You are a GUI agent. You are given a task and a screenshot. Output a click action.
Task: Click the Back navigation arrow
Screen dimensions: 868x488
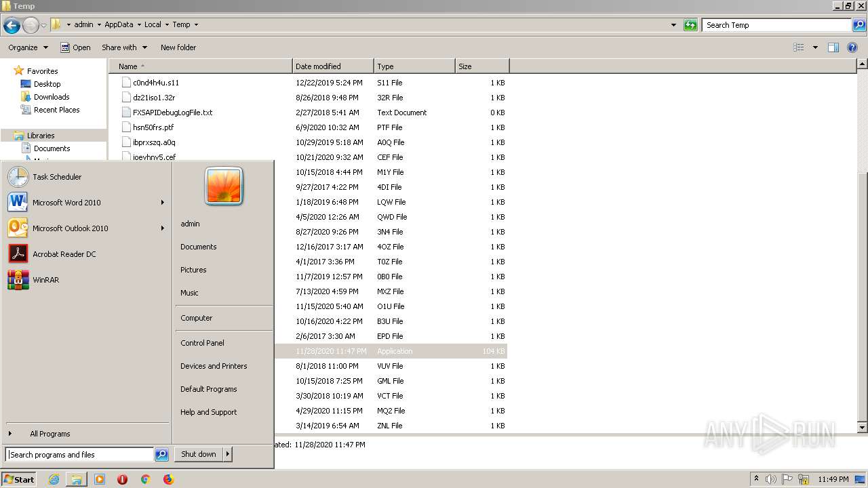pos(12,25)
